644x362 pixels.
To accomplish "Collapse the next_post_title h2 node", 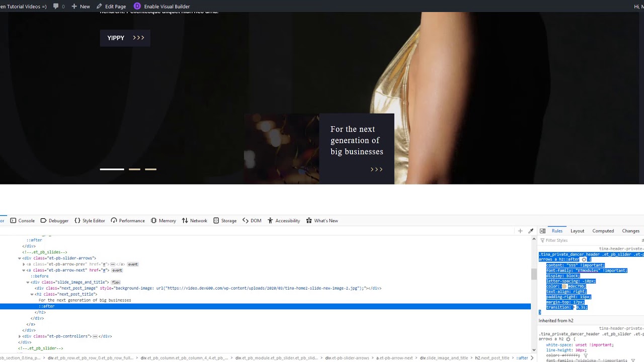I will (32, 294).
